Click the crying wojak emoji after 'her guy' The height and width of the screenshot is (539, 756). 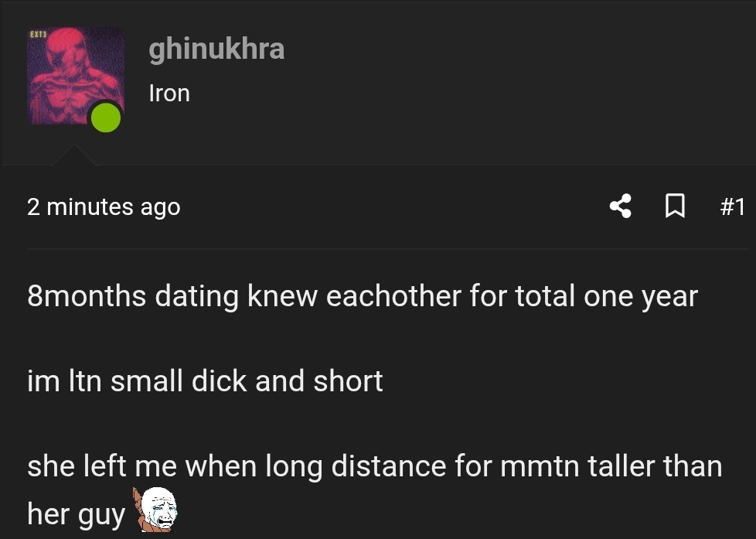(155, 512)
